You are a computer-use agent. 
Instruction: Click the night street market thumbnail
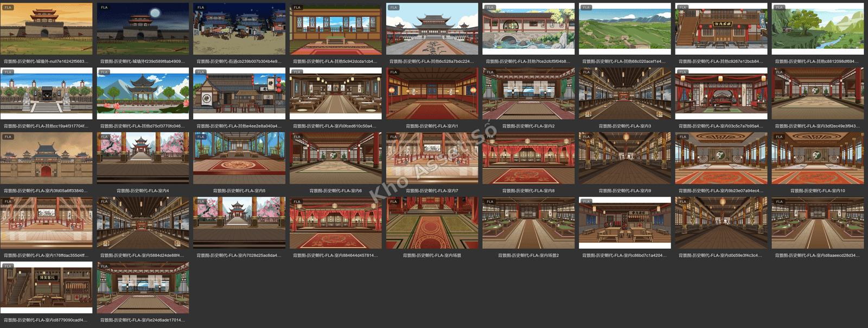tap(239, 29)
